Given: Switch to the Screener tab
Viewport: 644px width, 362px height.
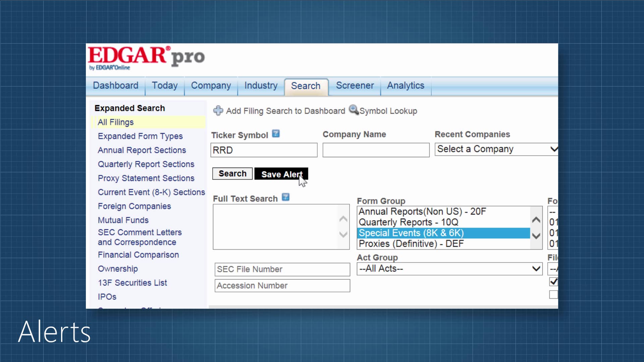Looking at the screenshot, I should 355,86.
